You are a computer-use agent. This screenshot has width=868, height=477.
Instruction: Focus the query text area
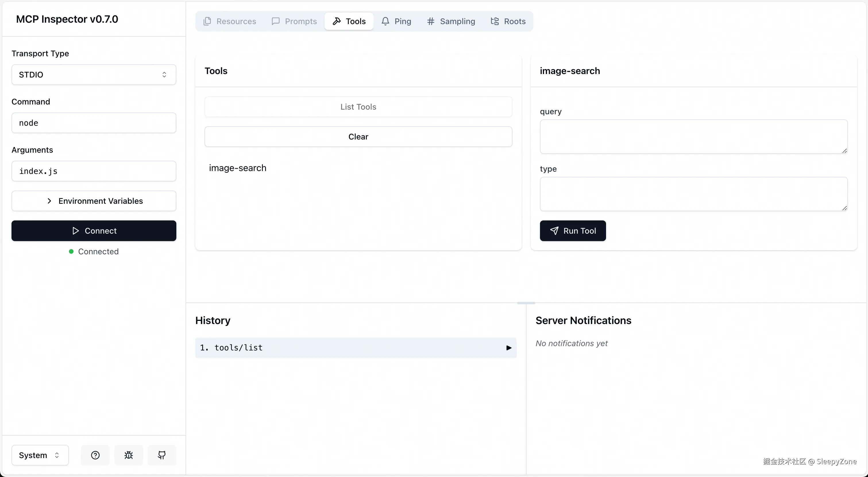pos(693,137)
